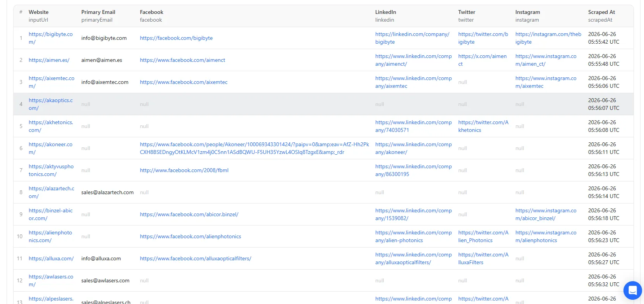Open the https://binzel-abicor.com/ website link
The height and width of the screenshot is (304, 644).
click(x=51, y=214)
